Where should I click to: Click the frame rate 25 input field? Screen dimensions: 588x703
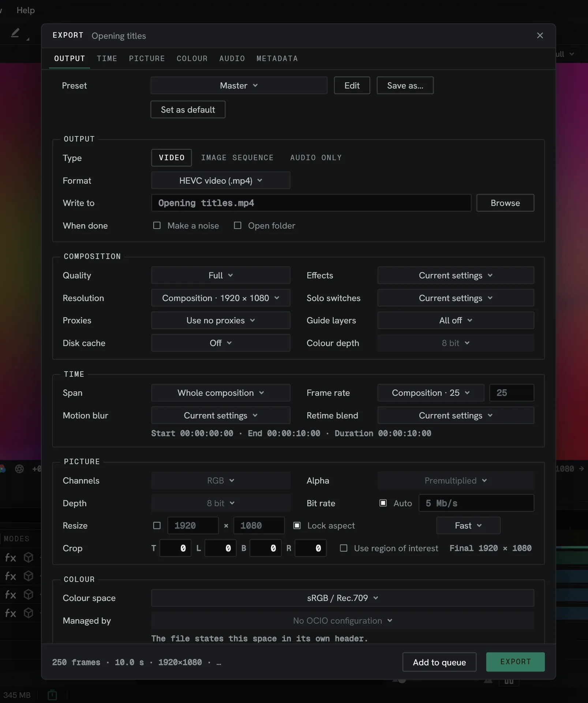tap(512, 393)
